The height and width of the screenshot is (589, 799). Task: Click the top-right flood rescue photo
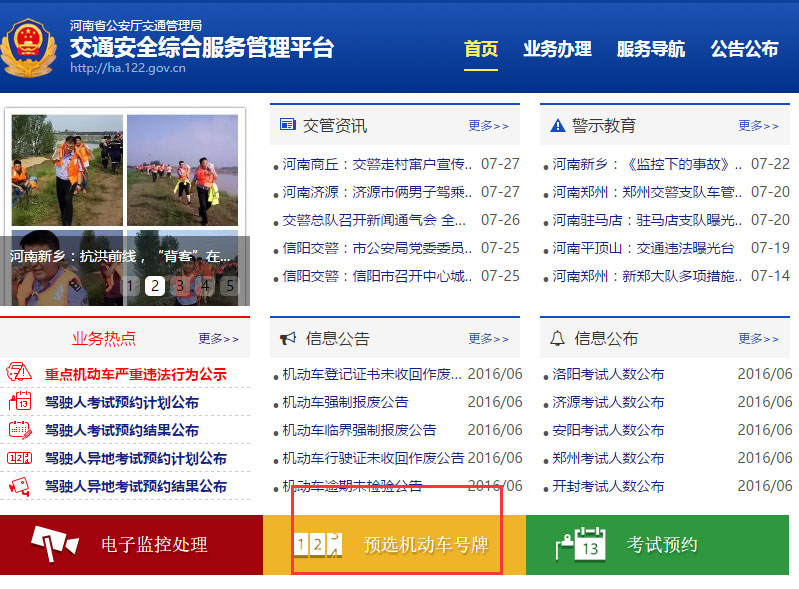(x=182, y=170)
